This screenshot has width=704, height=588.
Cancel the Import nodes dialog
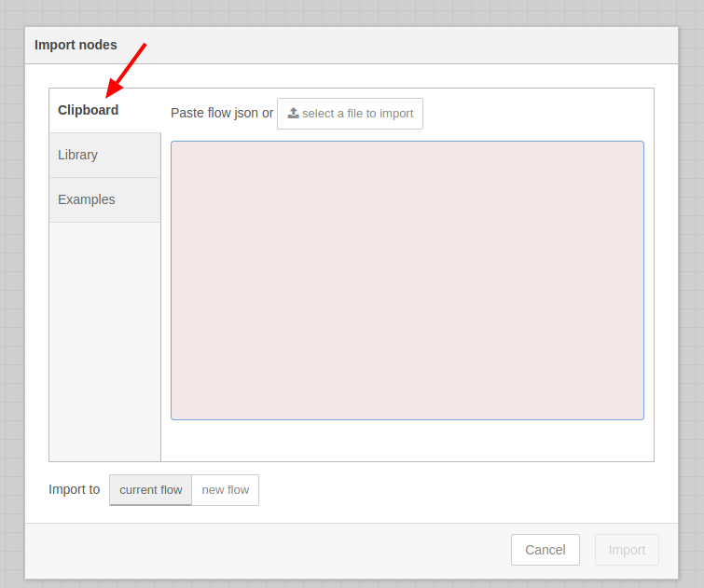tap(545, 550)
